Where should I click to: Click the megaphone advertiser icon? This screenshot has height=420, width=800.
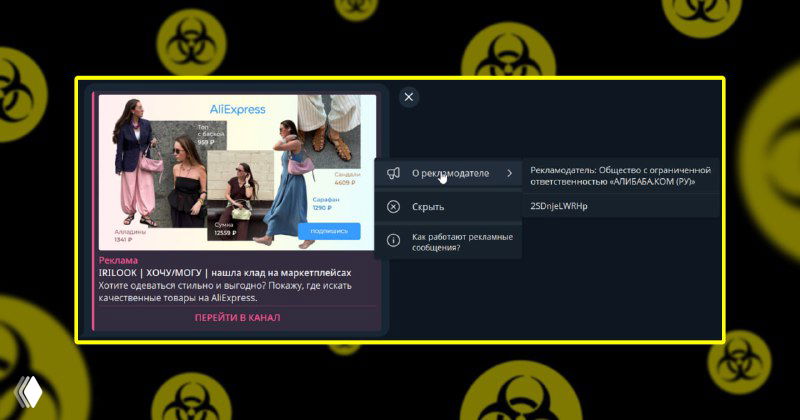[x=393, y=174]
